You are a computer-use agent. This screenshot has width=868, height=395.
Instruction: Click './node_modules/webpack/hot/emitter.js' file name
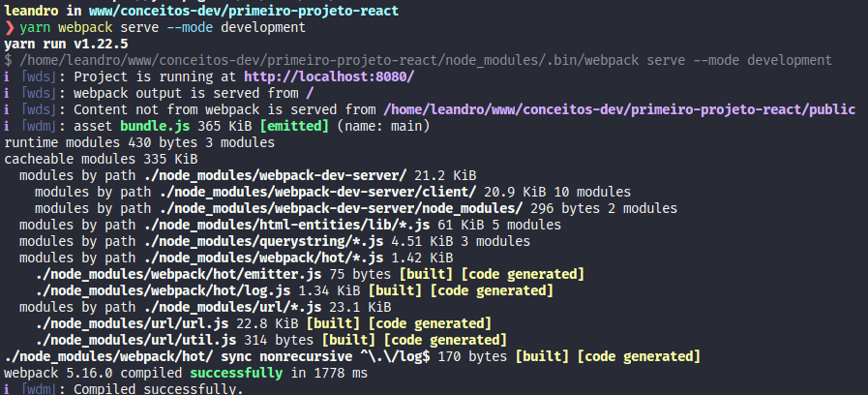[x=178, y=274]
